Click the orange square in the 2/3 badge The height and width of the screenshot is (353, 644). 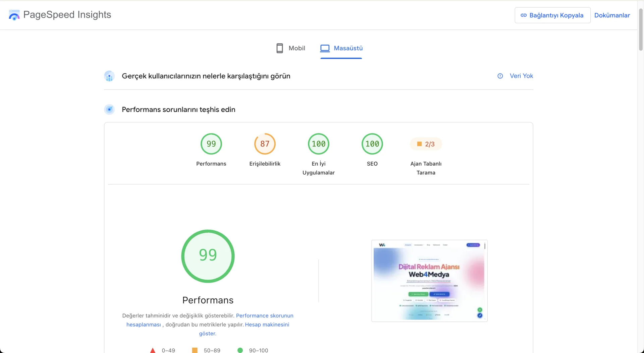tap(419, 144)
